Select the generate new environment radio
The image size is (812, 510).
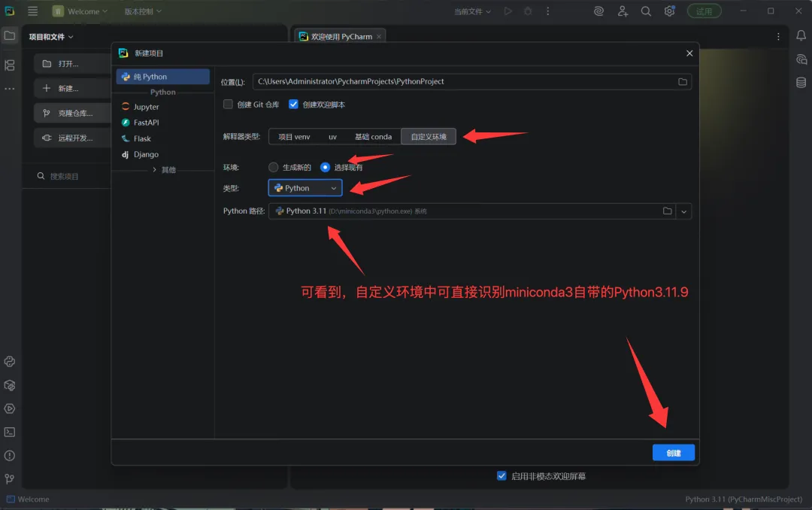(x=274, y=167)
